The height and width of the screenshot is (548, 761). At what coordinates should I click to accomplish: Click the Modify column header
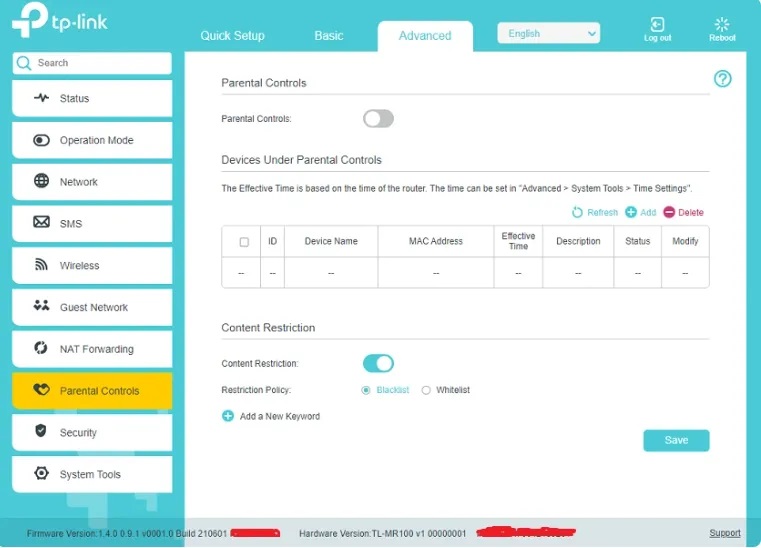click(685, 241)
